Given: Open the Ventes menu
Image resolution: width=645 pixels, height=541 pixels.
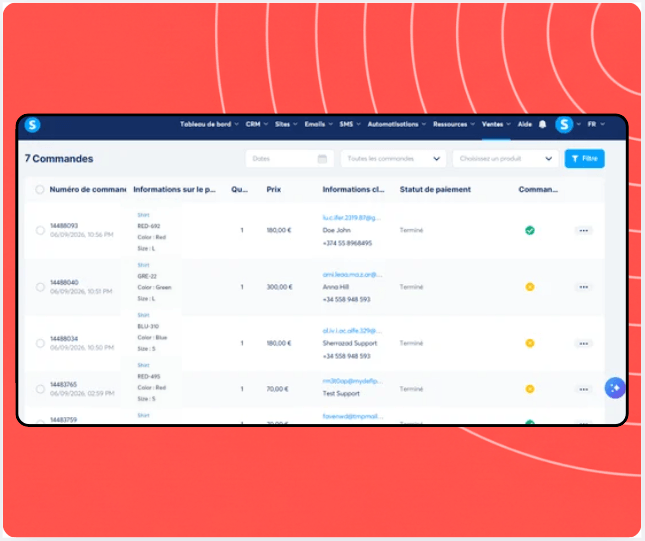Looking at the screenshot, I should (x=496, y=124).
